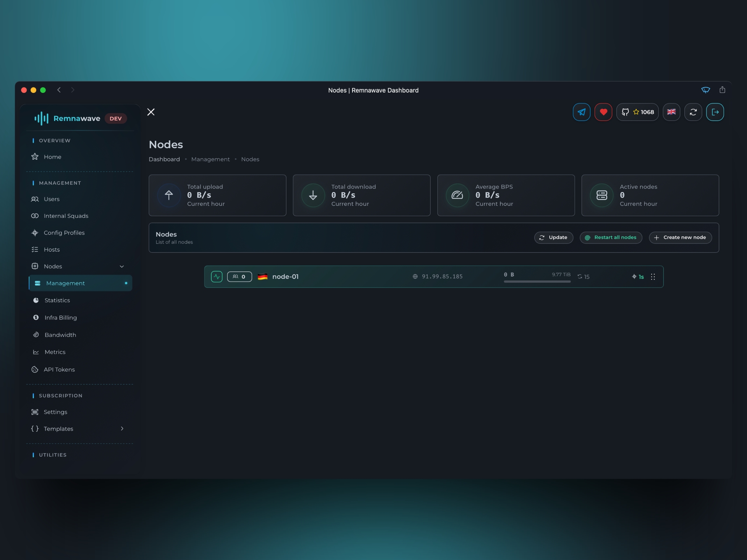Close sidebar with the X icon
Viewport: 747px width, 560px height.
(151, 112)
